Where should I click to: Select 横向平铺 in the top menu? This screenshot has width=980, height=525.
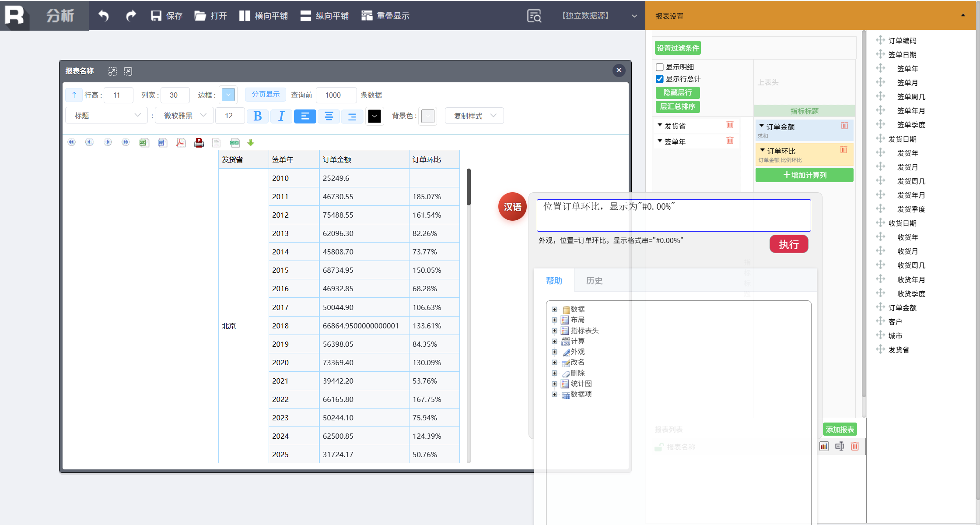[263, 16]
